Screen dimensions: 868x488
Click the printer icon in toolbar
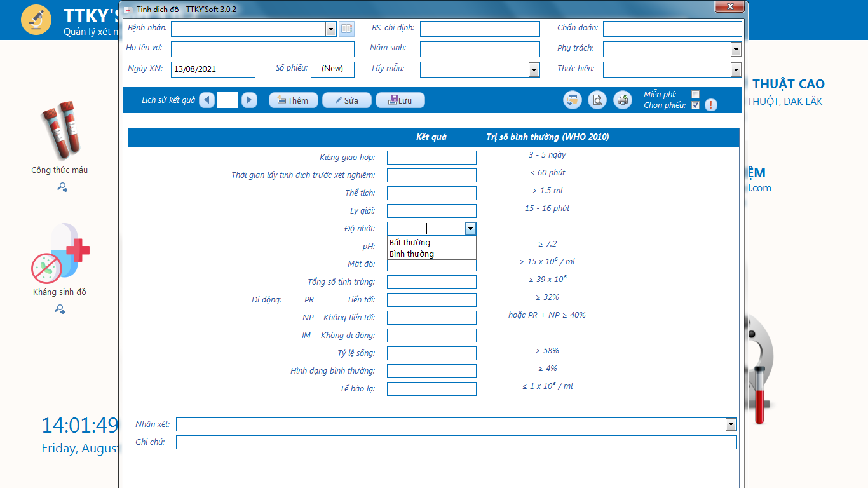pyautogui.click(x=623, y=100)
